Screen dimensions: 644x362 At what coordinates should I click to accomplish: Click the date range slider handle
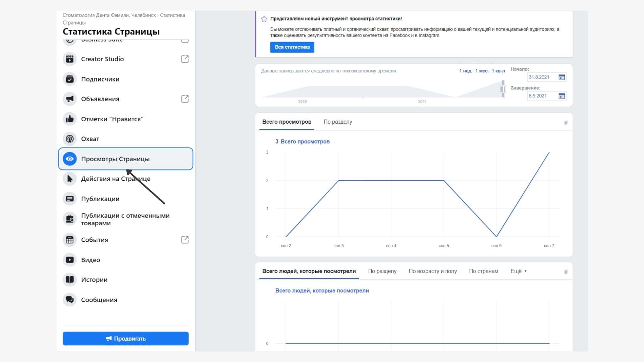[x=503, y=89]
